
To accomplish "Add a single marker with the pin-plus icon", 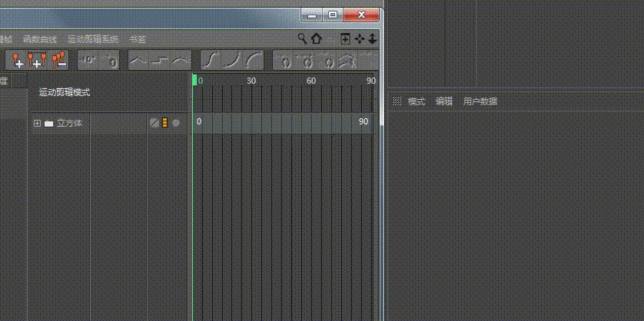I will point(18,60).
